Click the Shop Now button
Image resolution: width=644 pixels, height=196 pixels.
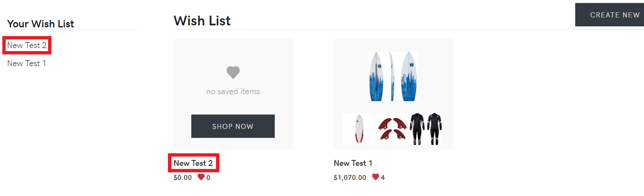click(x=233, y=126)
